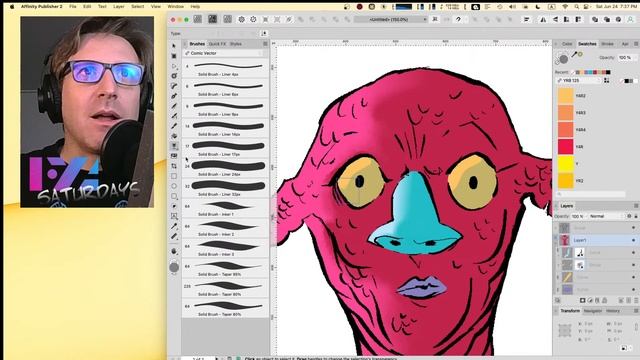Open the Apple menu
The width and height of the screenshot is (640, 360).
point(12,7)
